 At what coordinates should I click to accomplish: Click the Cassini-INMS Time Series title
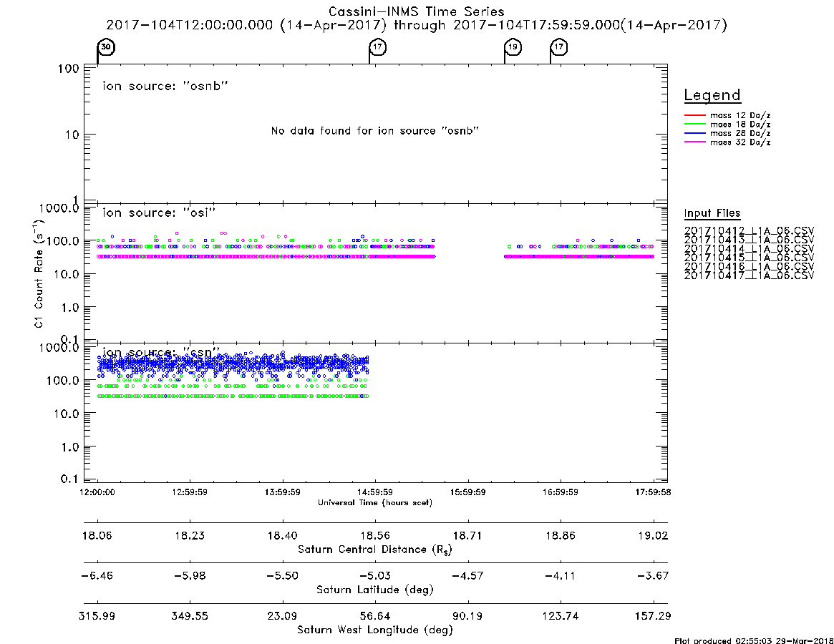pyautogui.click(x=417, y=11)
